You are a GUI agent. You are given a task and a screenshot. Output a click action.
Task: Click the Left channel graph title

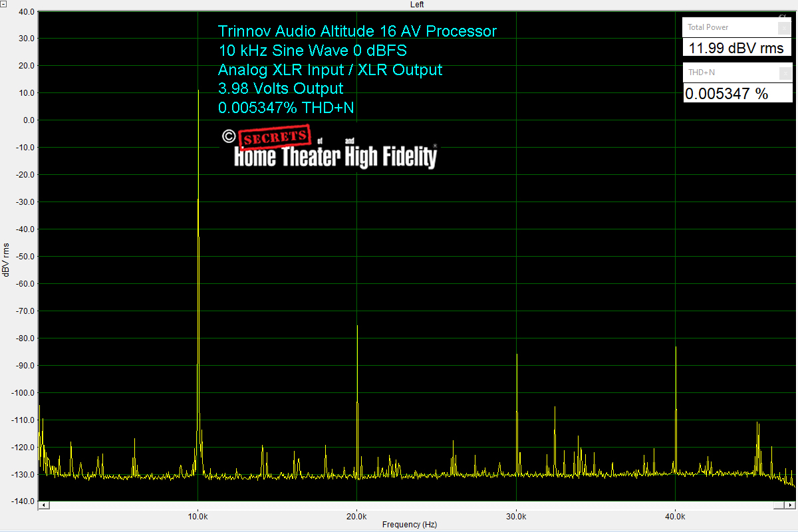point(417,5)
